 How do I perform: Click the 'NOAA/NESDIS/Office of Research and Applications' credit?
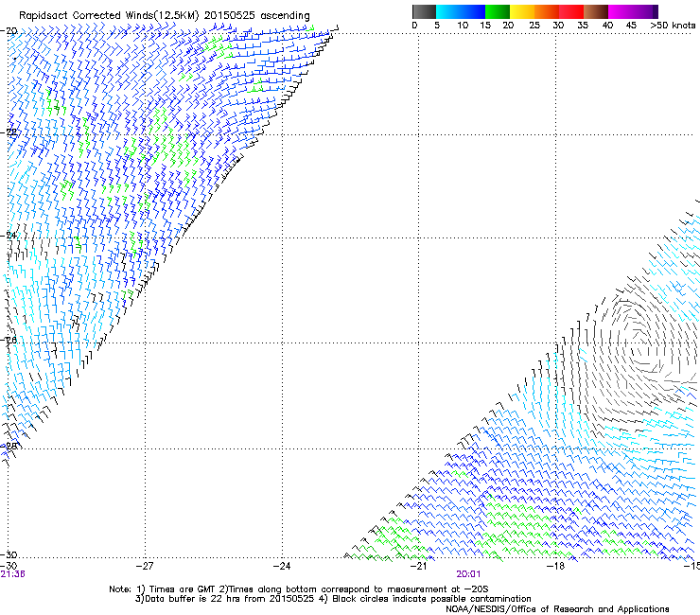pos(557,609)
